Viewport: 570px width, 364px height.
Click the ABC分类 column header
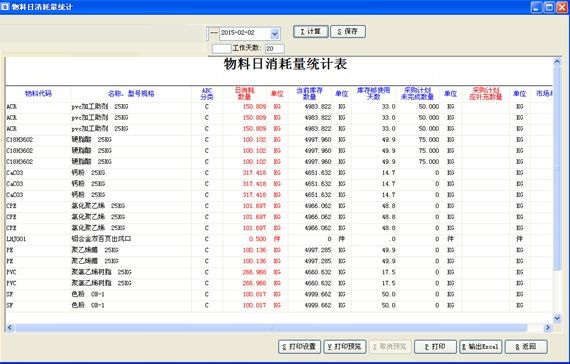click(x=207, y=93)
